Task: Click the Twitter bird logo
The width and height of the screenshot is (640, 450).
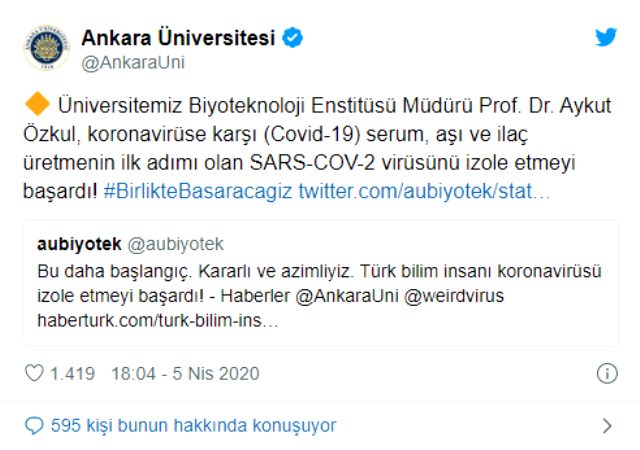Action: (606, 38)
